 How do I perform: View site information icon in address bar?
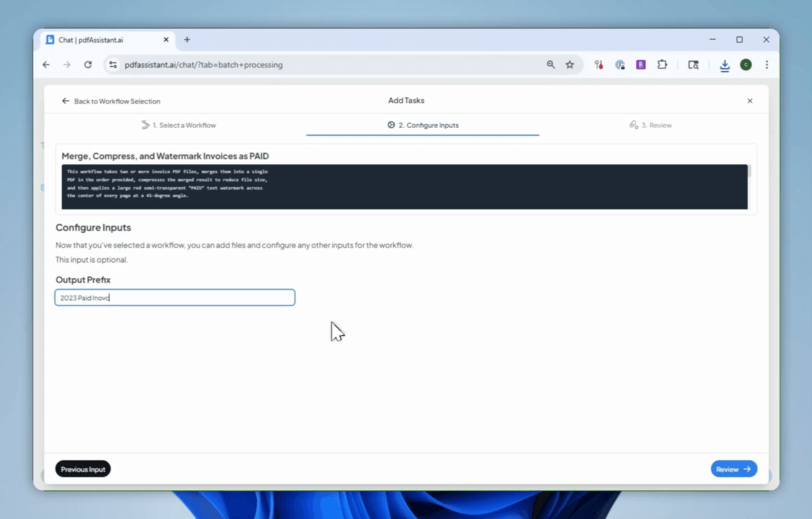tap(113, 65)
